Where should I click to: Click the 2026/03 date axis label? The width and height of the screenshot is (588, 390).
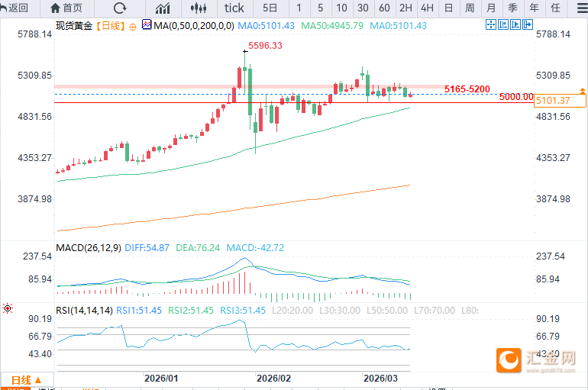380,379
